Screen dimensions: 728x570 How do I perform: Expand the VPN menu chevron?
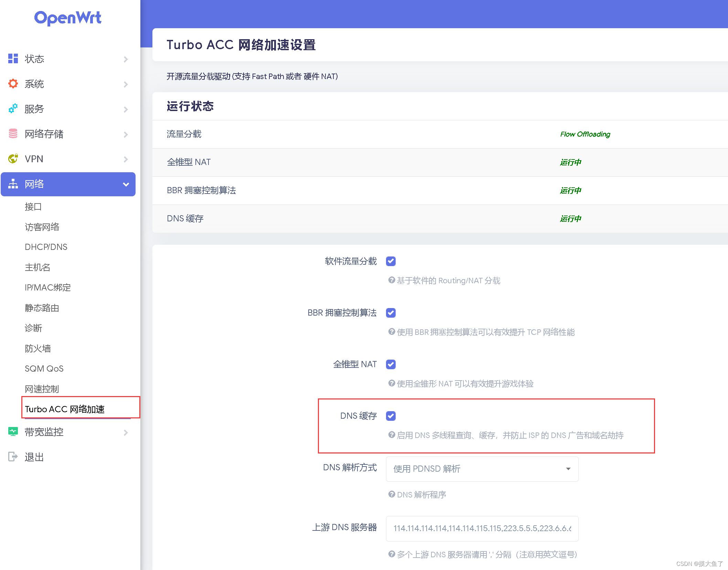(126, 159)
